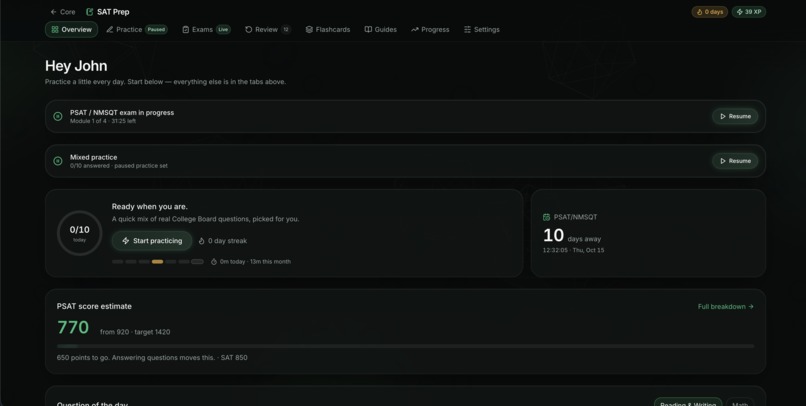Click the Settings sliders icon
806x406 pixels.
point(467,29)
